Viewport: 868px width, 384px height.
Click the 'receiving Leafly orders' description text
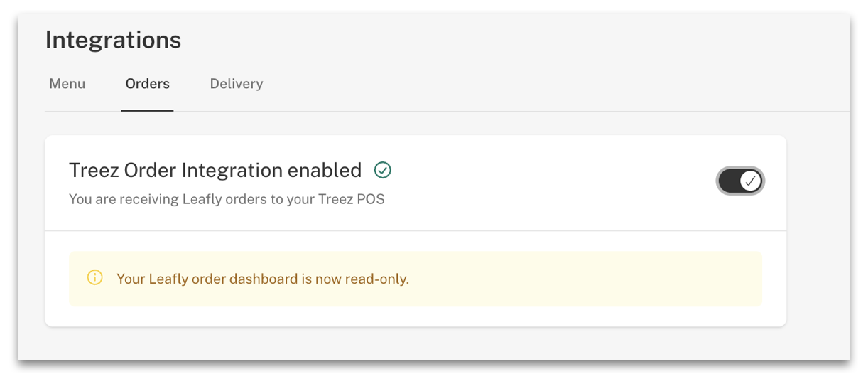227,199
